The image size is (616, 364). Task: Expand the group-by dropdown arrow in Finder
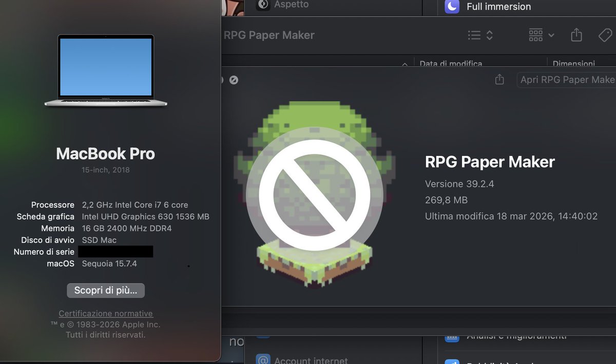coord(551,35)
